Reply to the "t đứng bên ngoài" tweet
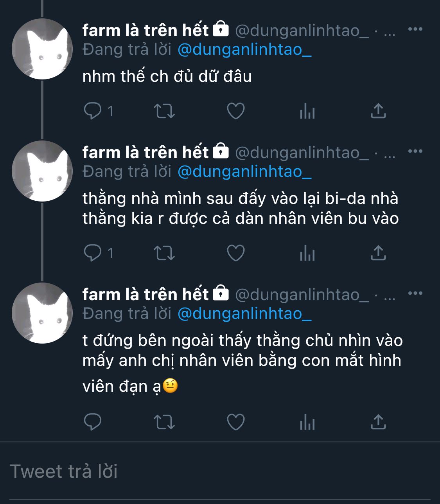440x504 pixels. click(x=93, y=422)
